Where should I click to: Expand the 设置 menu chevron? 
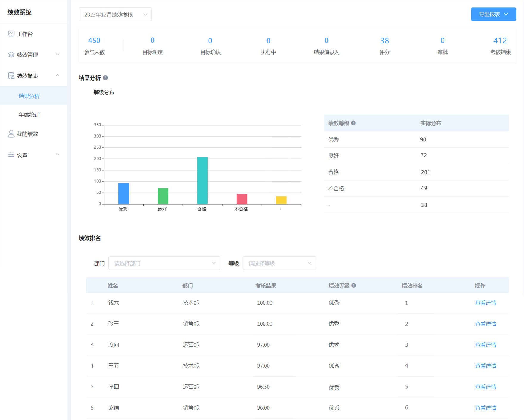click(57, 154)
